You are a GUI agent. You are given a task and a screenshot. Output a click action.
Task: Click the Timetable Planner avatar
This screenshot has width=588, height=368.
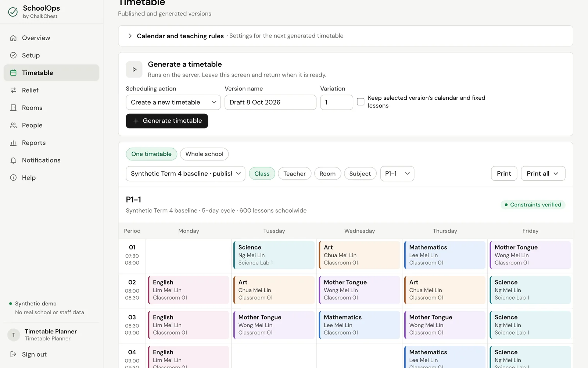point(14,335)
